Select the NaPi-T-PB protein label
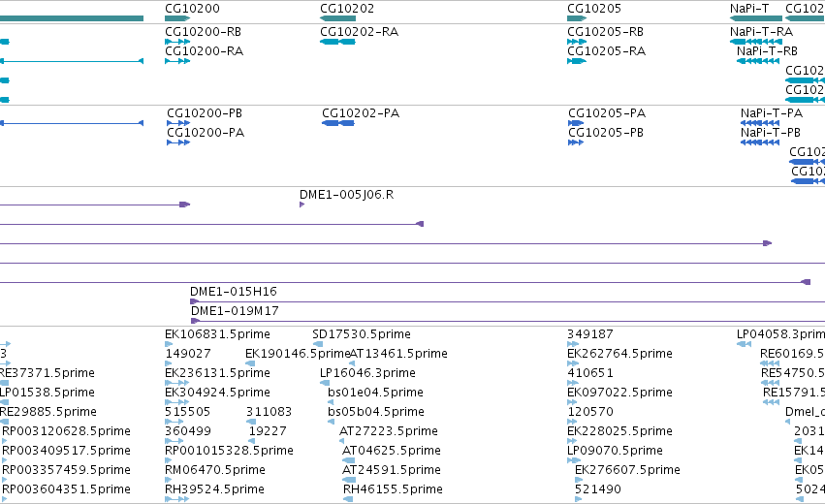The image size is (825, 504). click(x=771, y=133)
